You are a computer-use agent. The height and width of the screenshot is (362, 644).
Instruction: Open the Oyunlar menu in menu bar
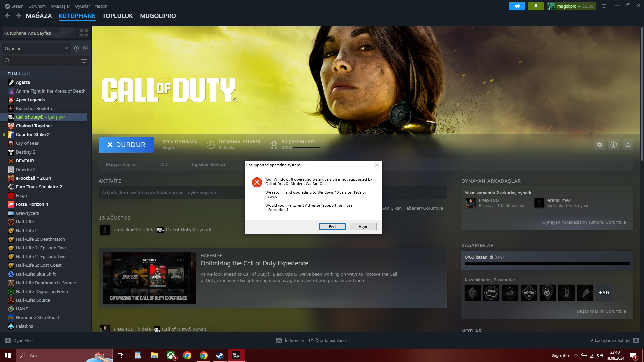click(82, 6)
